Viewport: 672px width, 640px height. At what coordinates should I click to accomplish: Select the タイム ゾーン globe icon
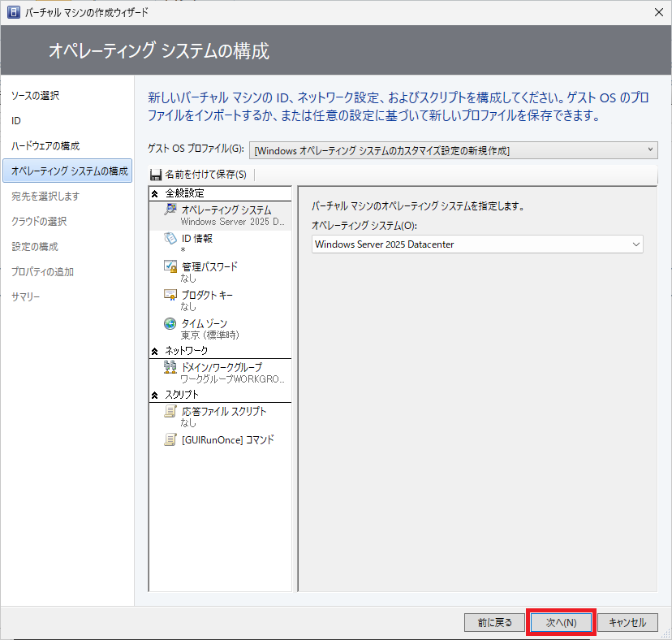170,323
